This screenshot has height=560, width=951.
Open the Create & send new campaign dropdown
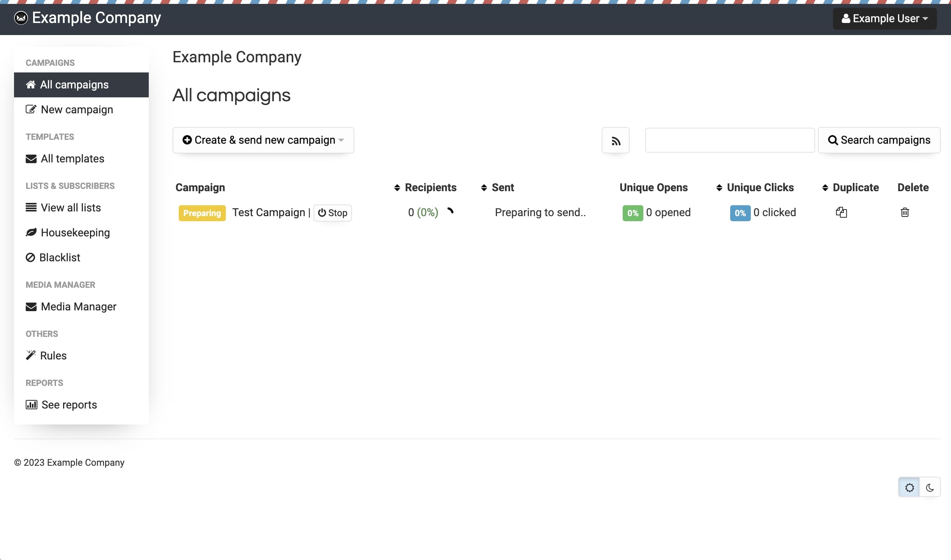263,140
